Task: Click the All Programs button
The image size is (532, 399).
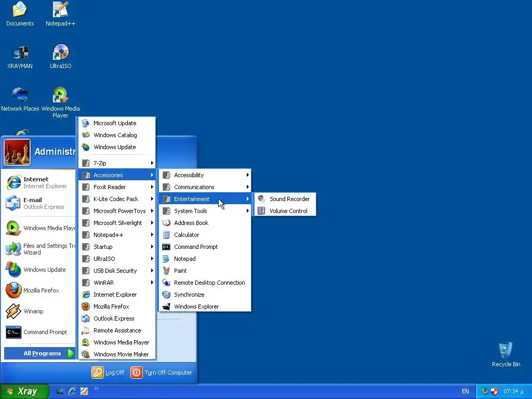Action: [x=39, y=353]
